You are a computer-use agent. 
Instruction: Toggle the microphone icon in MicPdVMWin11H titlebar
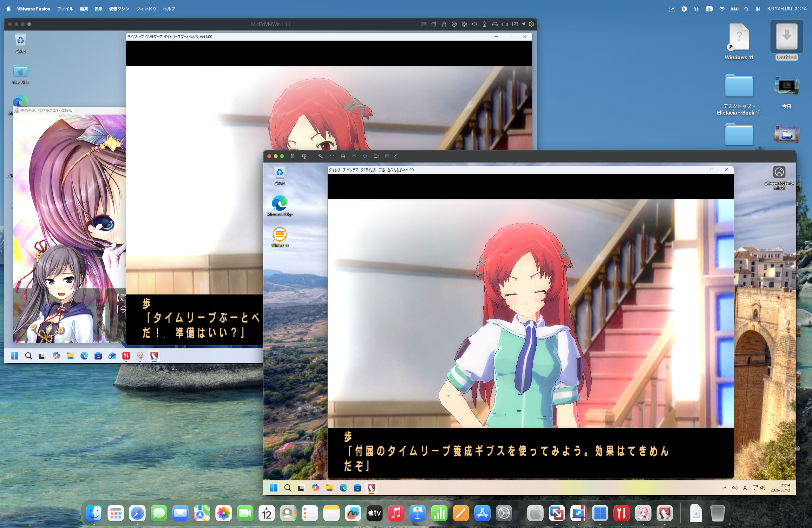point(484,24)
